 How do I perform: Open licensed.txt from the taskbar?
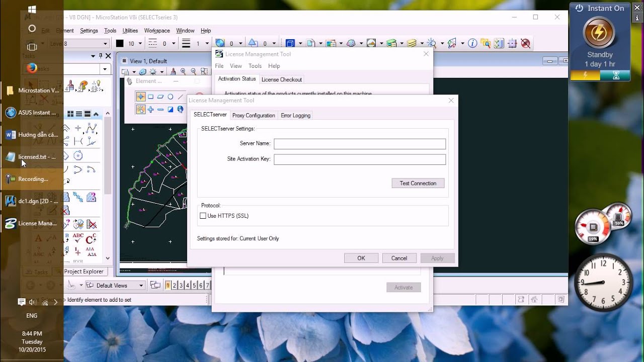point(32,157)
